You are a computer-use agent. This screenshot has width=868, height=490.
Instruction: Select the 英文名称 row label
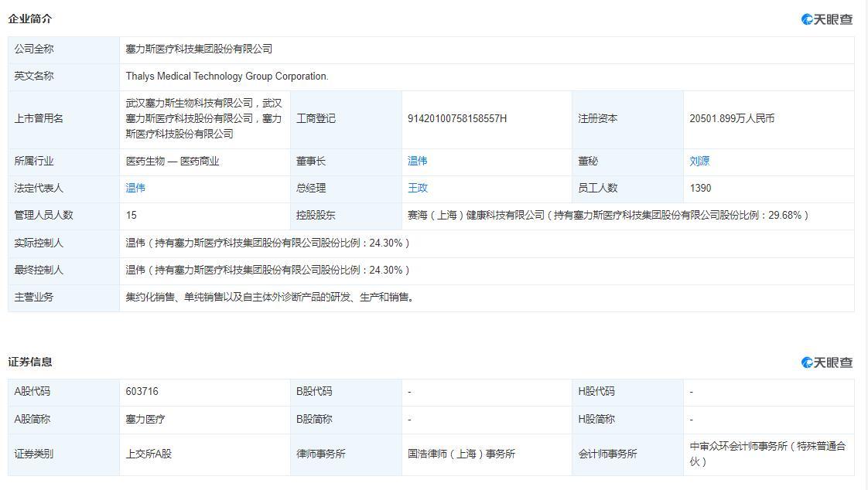click(34, 77)
